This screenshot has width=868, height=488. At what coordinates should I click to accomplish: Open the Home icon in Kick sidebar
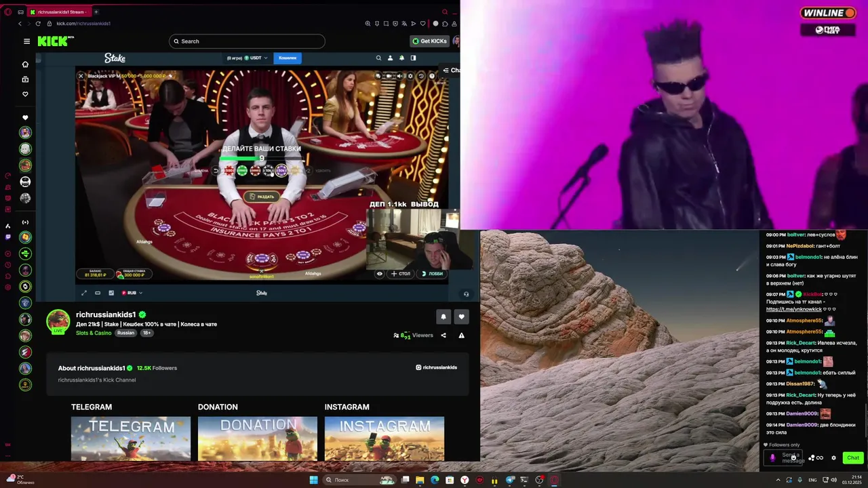pos(25,64)
